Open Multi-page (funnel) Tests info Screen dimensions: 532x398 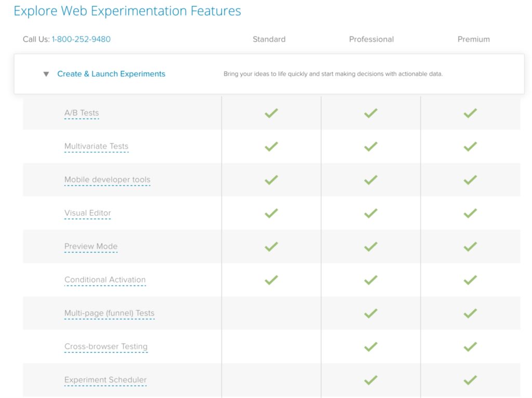click(x=109, y=313)
